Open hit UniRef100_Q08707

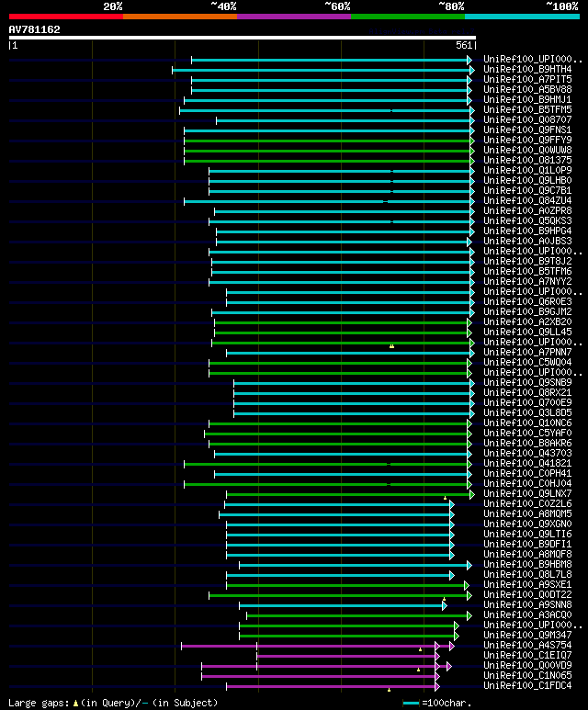[x=527, y=119]
